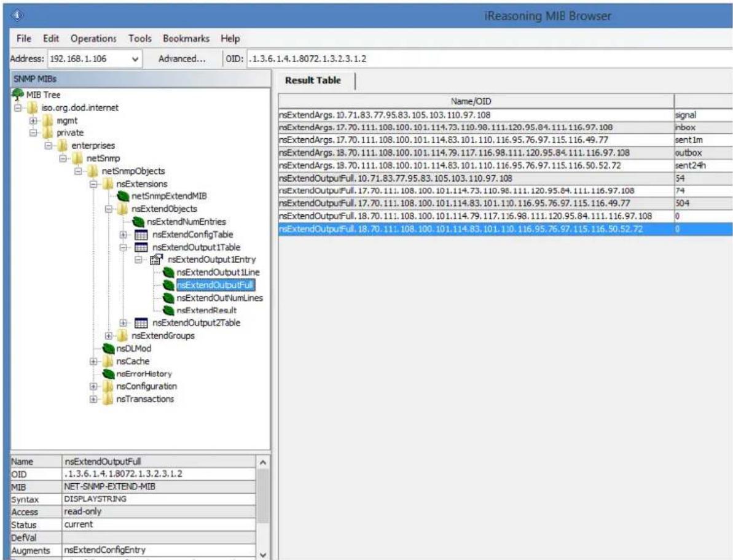Click the nsExtendNumEntries leaf icon
The height and width of the screenshot is (560, 733).
[x=138, y=222]
